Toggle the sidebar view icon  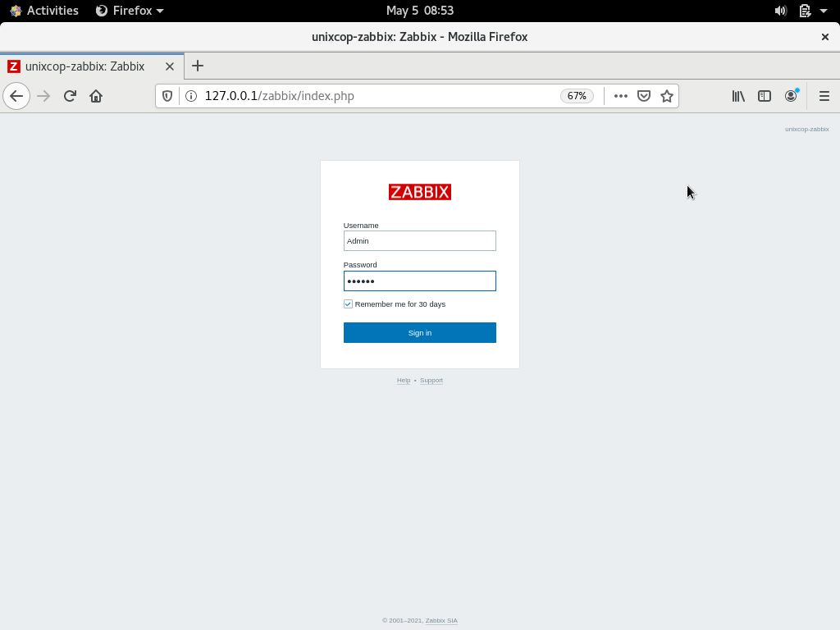765,96
